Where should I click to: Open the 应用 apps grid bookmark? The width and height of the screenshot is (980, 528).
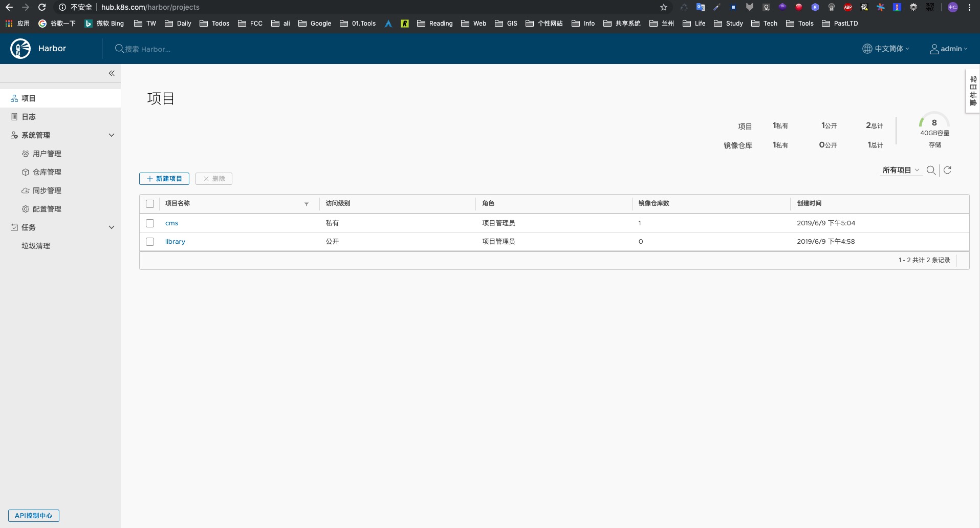[x=18, y=24]
